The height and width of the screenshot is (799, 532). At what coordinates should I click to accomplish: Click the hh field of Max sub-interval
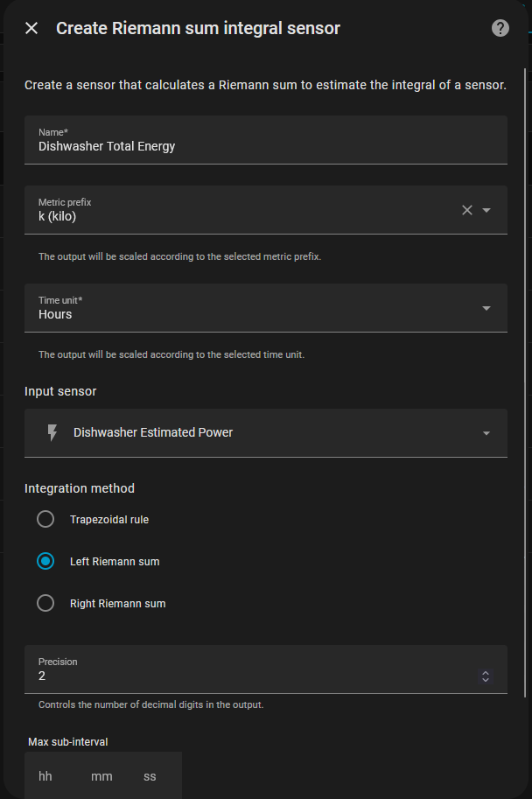45,776
